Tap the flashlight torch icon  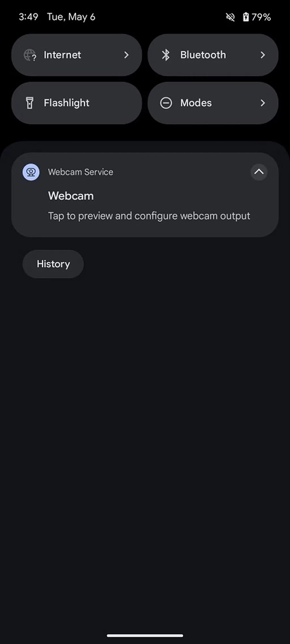30,103
